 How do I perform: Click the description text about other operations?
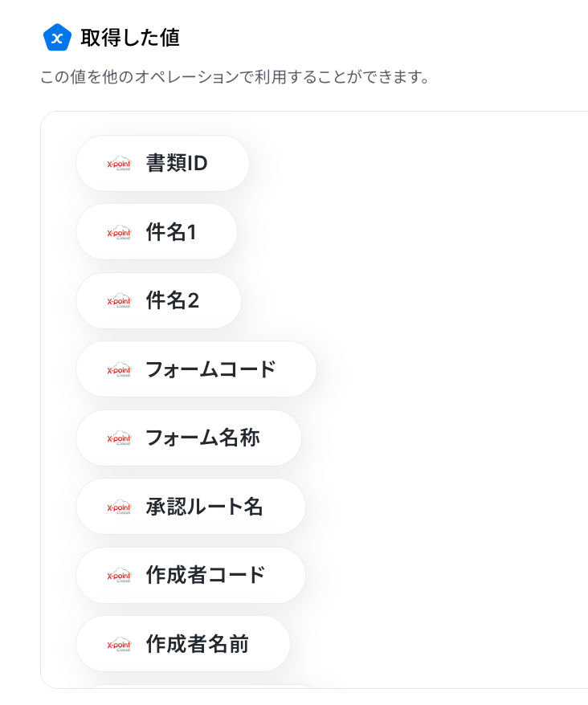[x=235, y=77]
